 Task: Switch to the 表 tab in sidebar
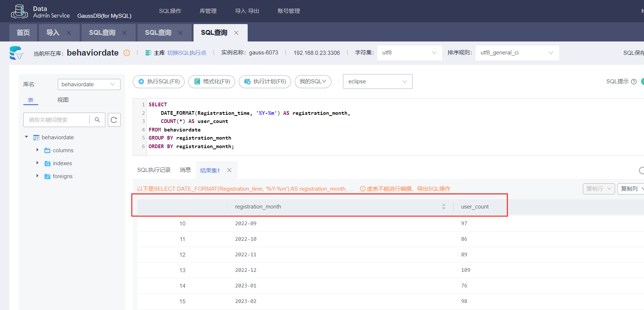pyautogui.click(x=31, y=100)
